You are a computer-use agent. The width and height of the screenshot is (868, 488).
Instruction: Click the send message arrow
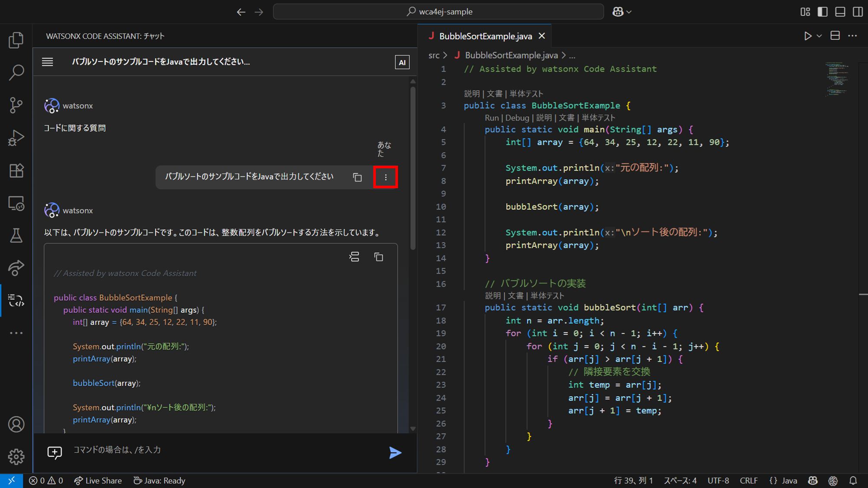point(395,452)
